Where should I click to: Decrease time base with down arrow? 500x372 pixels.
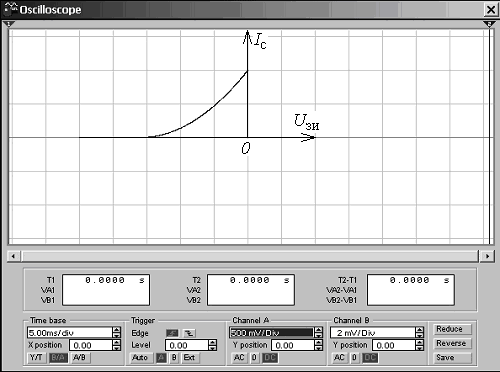click(117, 335)
